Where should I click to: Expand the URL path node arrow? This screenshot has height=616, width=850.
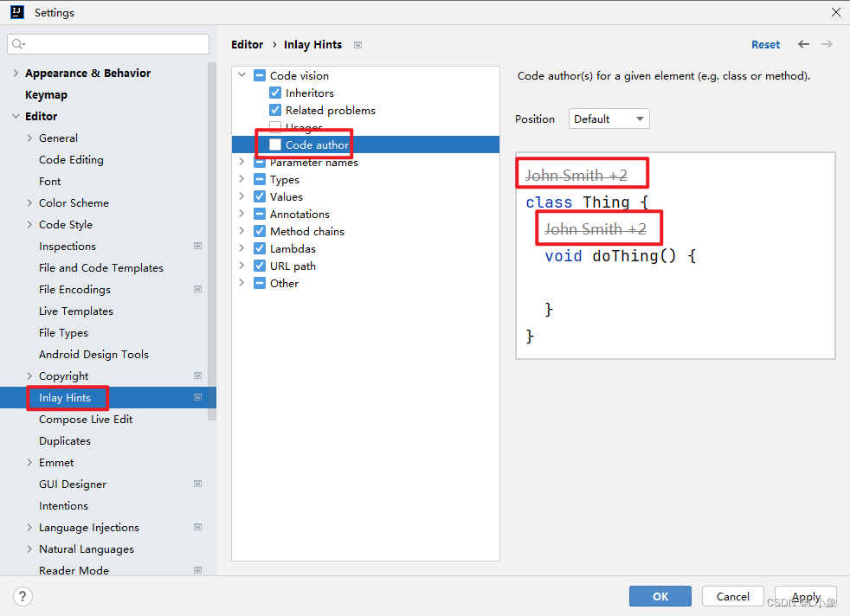tap(241, 266)
